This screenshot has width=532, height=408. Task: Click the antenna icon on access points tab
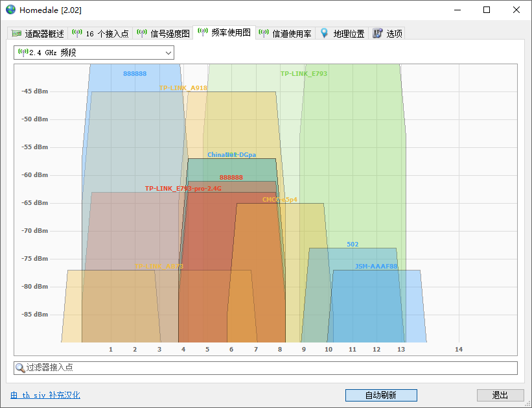[x=77, y=33]
